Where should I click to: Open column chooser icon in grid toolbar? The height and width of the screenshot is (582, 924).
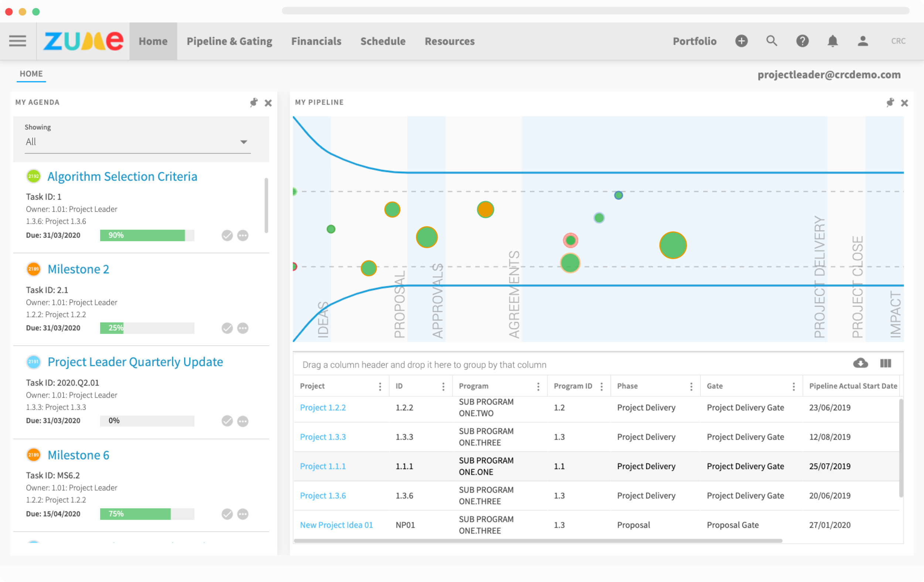885,363
